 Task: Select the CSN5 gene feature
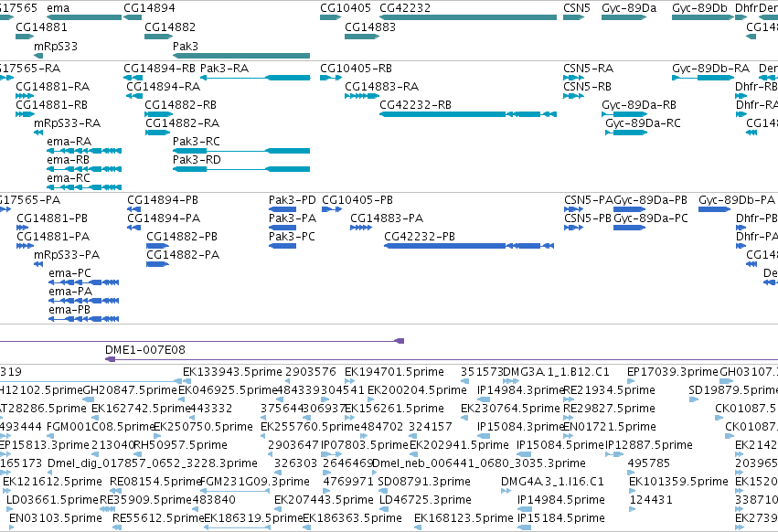click(x=574, y=17)
